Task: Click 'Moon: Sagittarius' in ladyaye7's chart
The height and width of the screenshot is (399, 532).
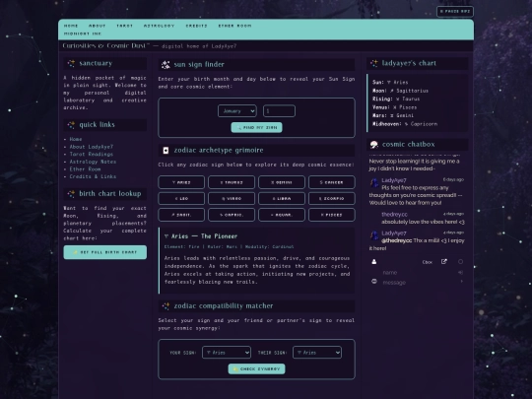Action: 400,91
